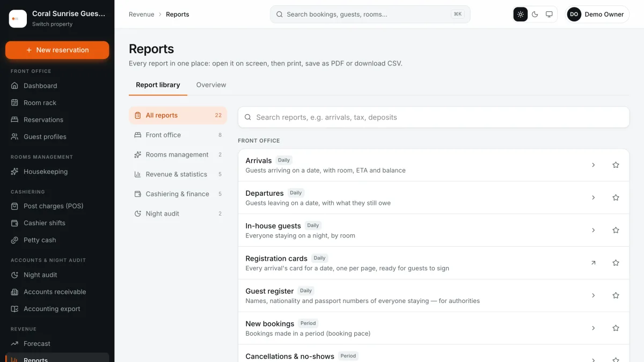
Task: Focus the global bookings search field
Action: pyautogui.click(x=370, y=14)
